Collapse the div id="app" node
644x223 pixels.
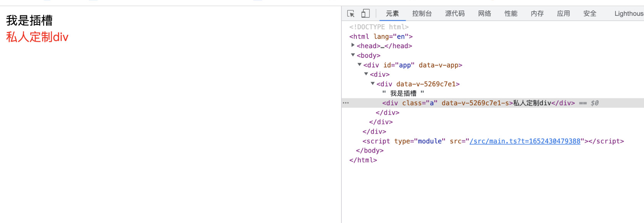click(360, 65)
